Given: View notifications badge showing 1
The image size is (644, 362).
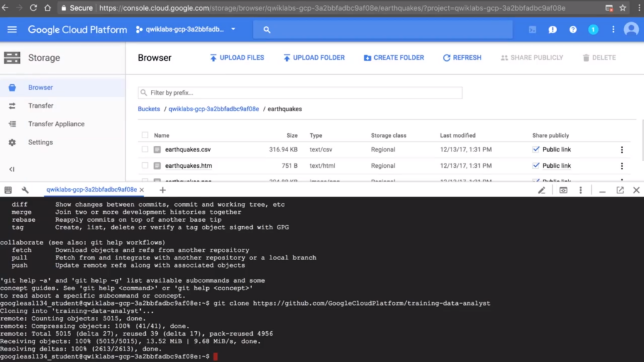Looking at the screenshot, I should coord(593,30).
